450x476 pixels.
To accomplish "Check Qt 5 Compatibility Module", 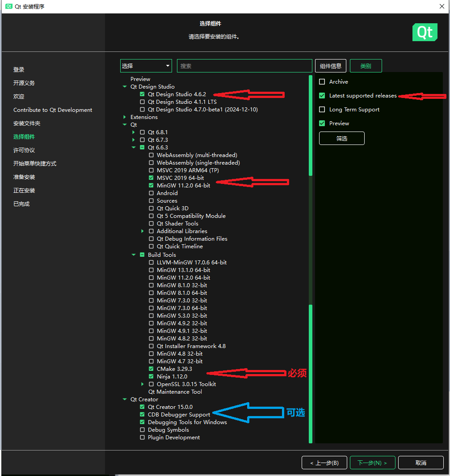I will 151,216.
